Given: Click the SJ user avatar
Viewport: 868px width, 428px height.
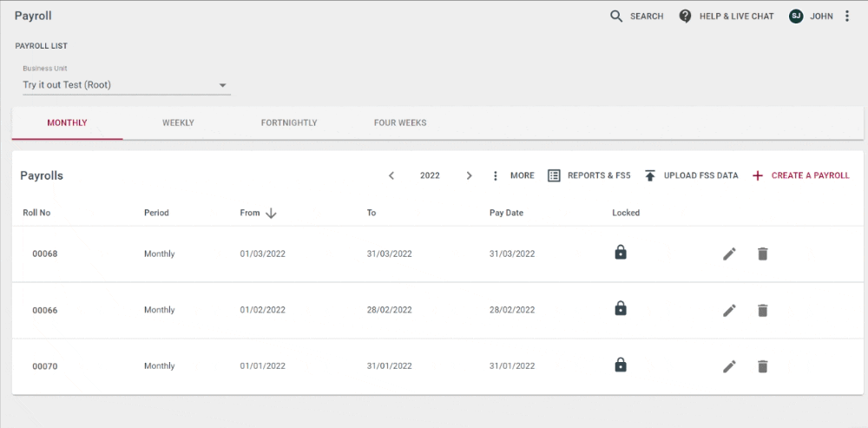Looking at the screenshot, I should [796, 16].
